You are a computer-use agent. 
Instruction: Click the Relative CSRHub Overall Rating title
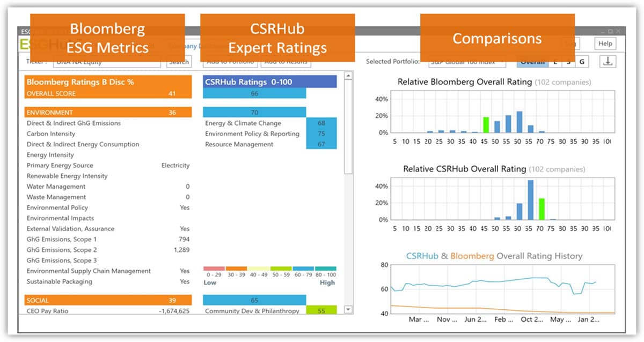coord(465,169)
